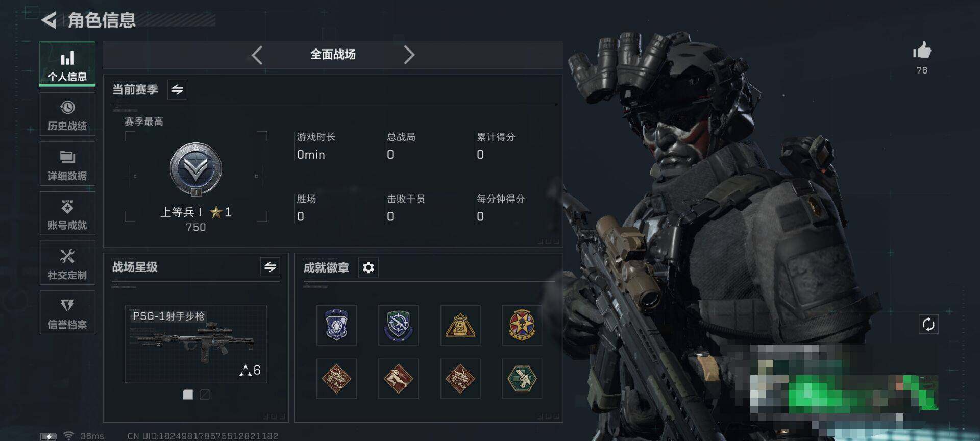Rotate the character model with the refresh icon
The width and height of the screenshot is (980, 441).
pos(928,324)
